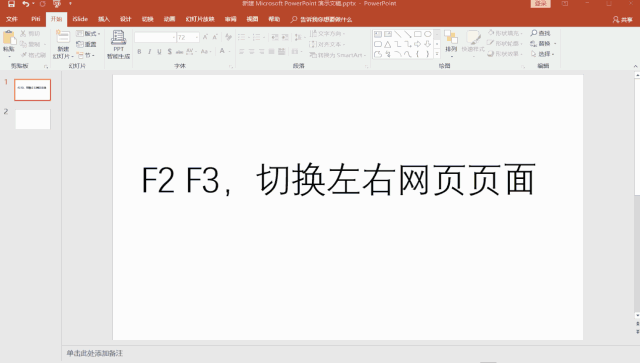Image resolution: width=640 pixels, height=363 pixels.
Task: Toggle Italic formatting
Action: click(x=149, y=52)
